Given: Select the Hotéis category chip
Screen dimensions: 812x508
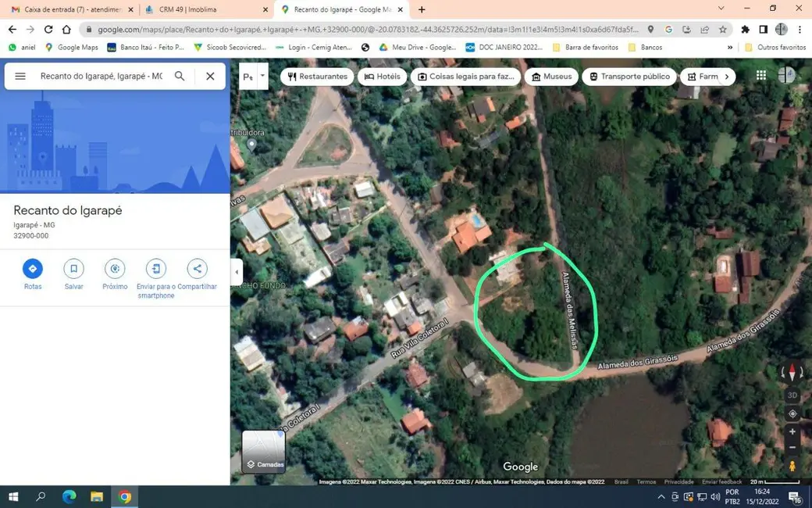Looking at the screenshot, I should [x=382, y=77].
